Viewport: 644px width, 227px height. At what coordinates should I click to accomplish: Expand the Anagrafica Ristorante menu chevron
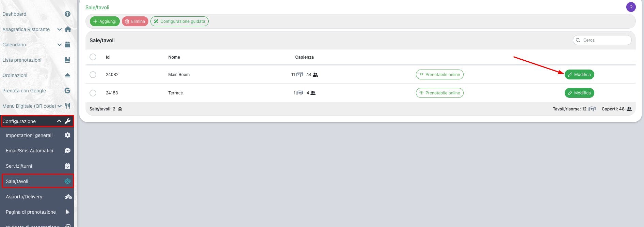pos(60,29)
